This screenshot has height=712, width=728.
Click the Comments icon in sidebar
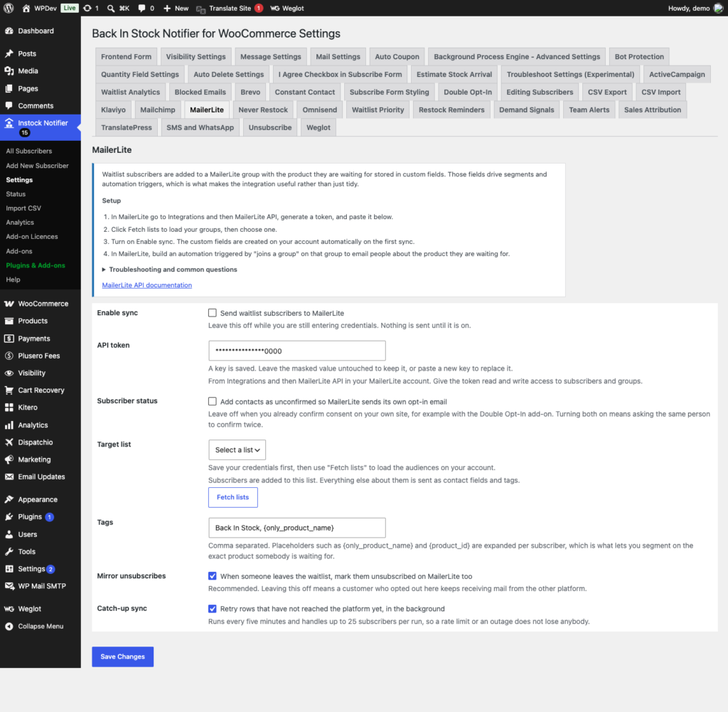9,105
